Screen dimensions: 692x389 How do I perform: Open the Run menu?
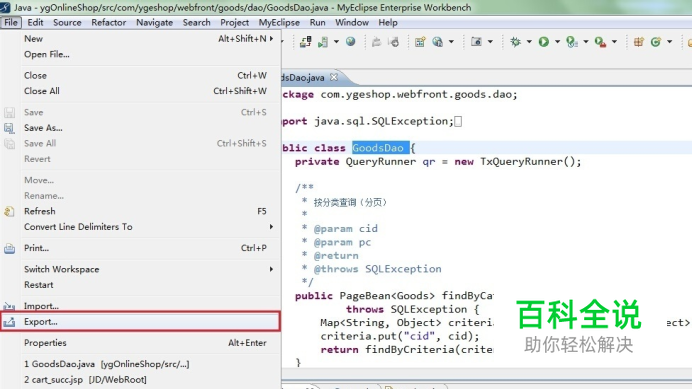[x=317, y=23]
